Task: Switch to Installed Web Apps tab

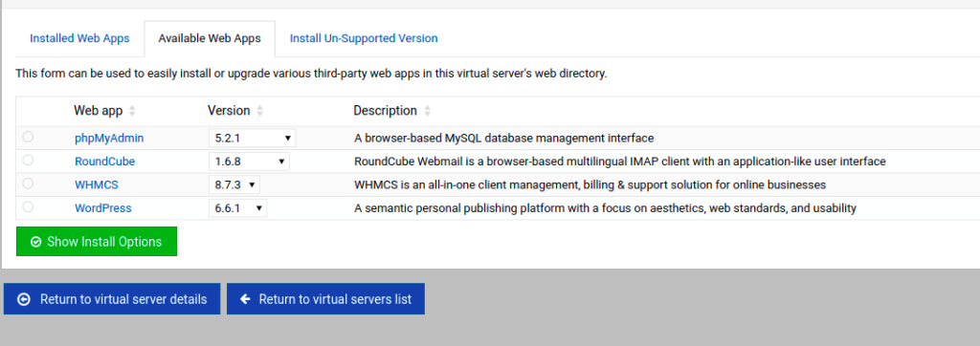Action: click(x=79, y=38)
